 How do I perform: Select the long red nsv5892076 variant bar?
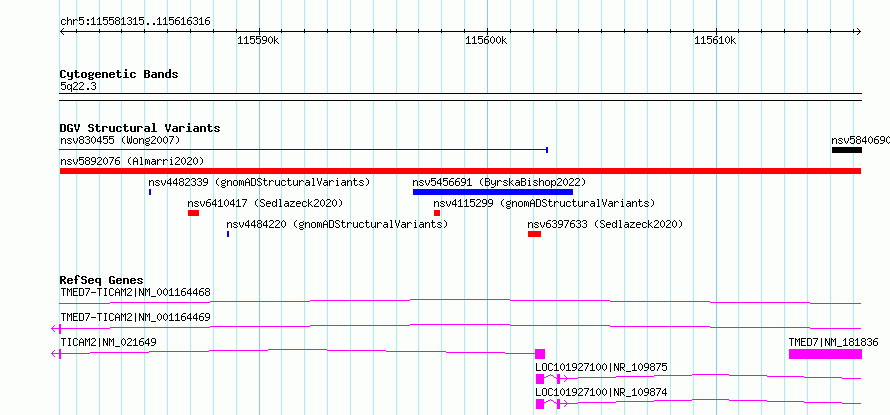460,171
